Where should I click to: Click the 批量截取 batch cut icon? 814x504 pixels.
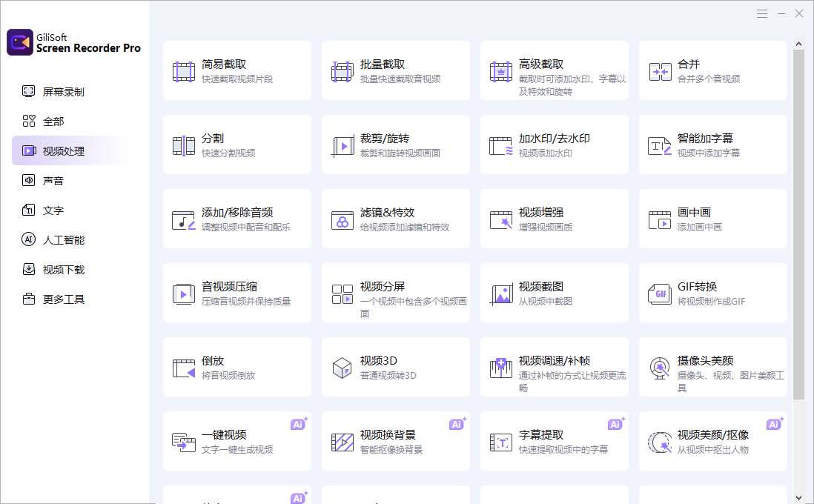(343, 72)
